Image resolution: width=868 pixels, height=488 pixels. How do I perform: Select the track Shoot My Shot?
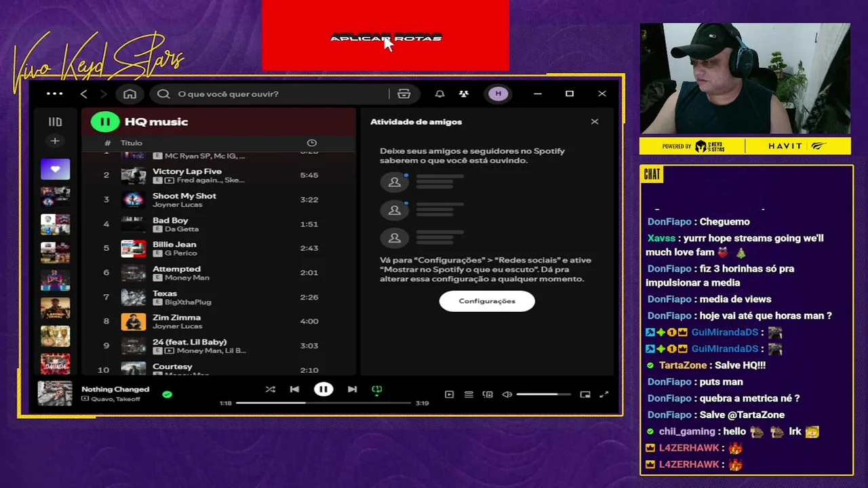pyautogui.click(x=218, y=199)
